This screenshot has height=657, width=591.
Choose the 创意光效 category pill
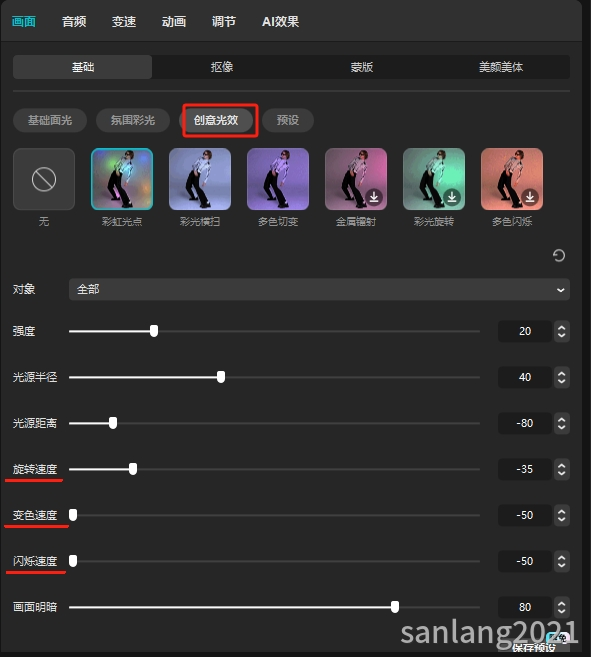pos(216,120)
